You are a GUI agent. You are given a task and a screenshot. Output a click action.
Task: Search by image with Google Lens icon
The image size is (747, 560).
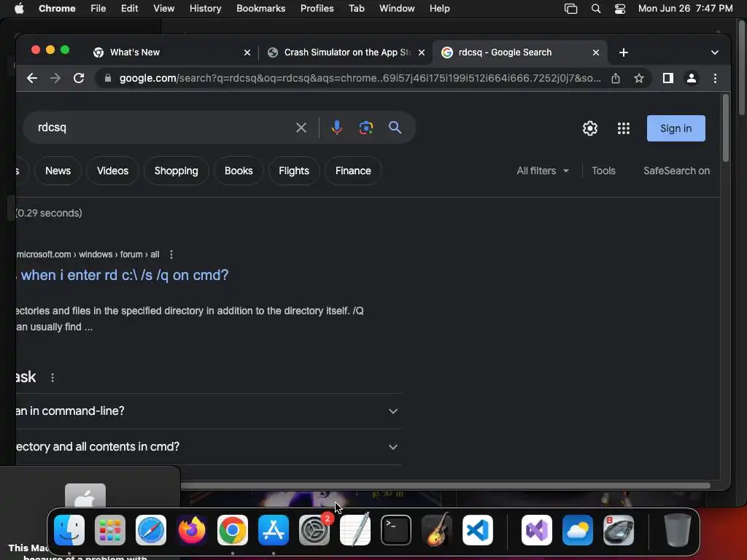click(366, 128)
